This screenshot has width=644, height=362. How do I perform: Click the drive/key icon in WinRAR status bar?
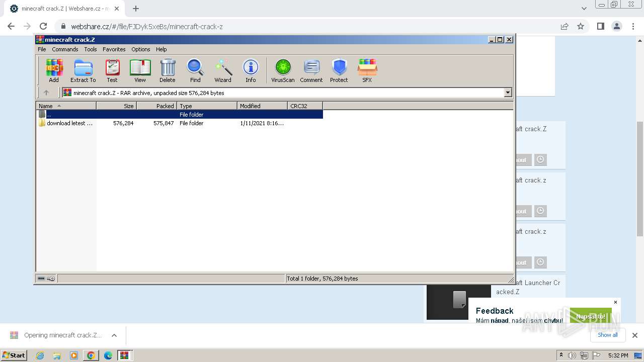coord(46,279)
